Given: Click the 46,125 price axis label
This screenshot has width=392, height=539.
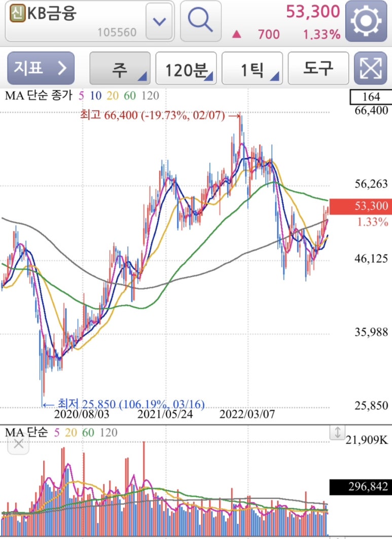Looking at the screenshot, I should coord(371,258).
